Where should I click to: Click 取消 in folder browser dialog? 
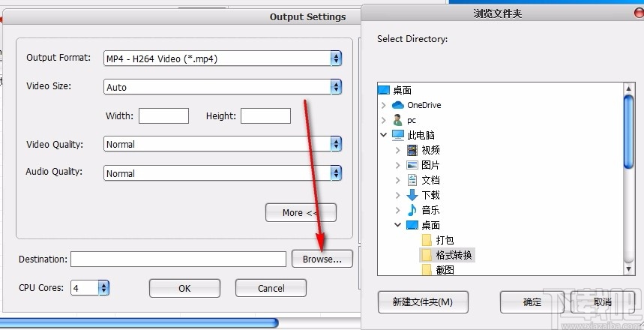click(x=603, y=302)
